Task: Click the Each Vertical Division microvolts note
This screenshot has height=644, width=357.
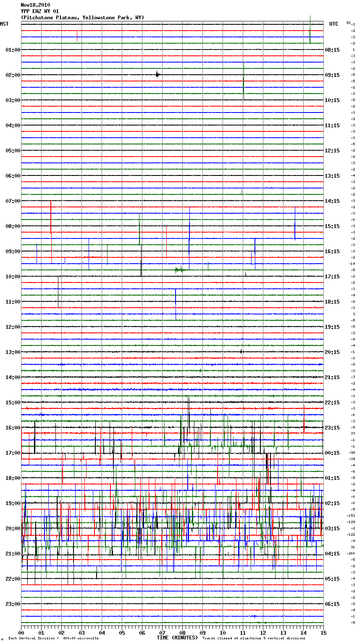Action: [x=54, y=638]
